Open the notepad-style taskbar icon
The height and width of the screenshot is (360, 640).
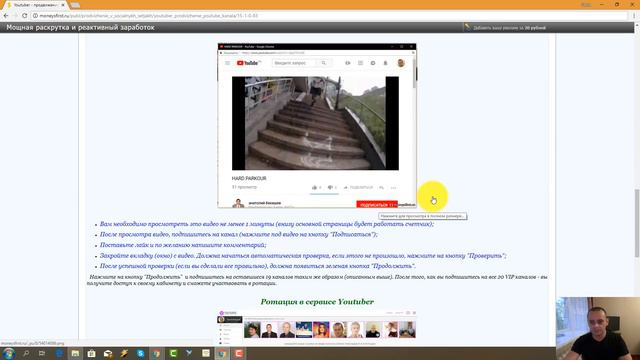(x=206, y=353)
